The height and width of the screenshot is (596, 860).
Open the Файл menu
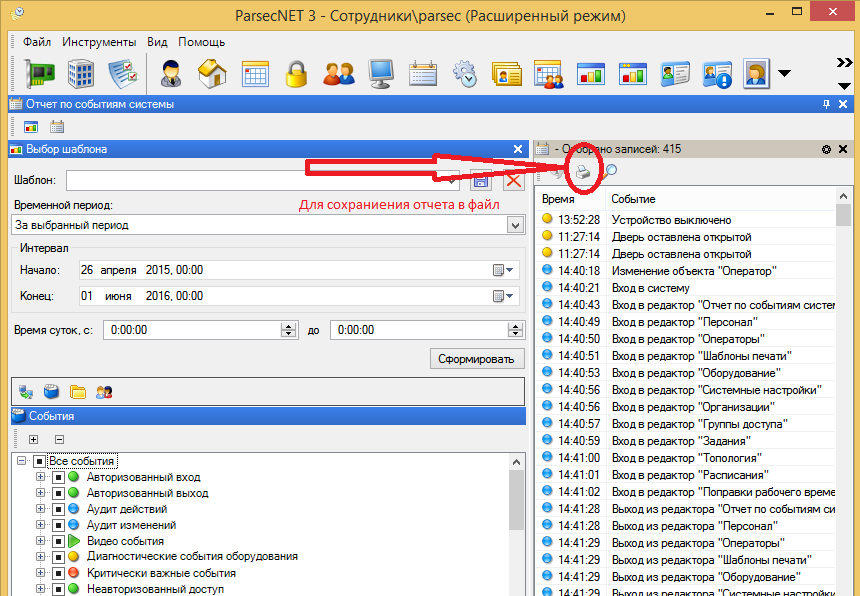pos(37,42)
